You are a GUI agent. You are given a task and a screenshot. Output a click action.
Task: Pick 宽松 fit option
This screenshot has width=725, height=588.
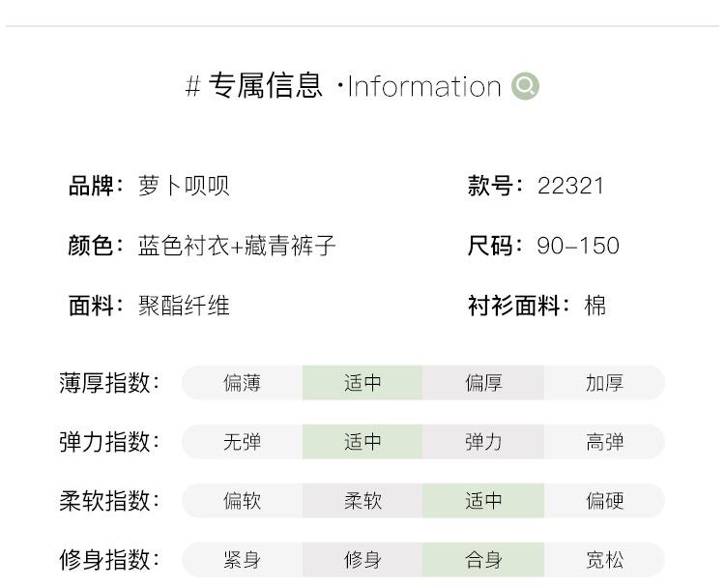pyautogui.click(x=604, y=560)
